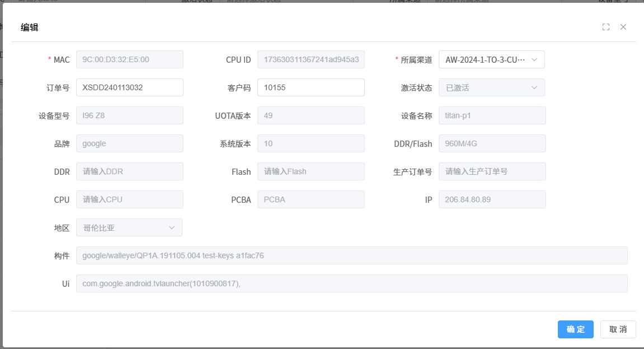Click the MAC address field

[x=129, y=59]
